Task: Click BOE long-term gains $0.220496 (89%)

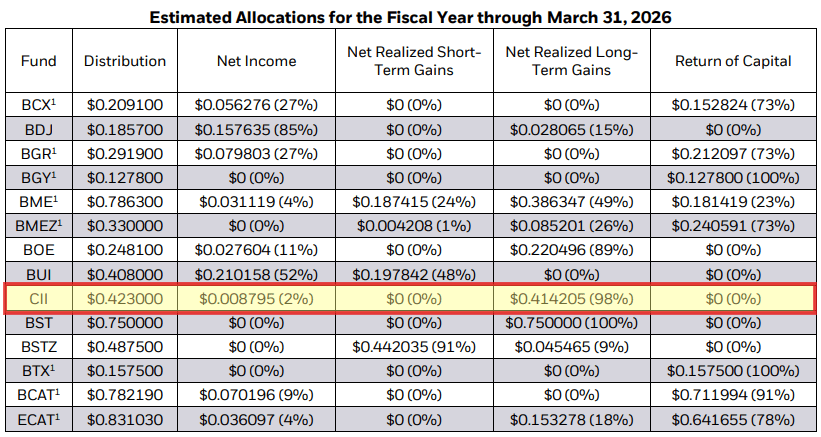Action: tap(572, 250)
